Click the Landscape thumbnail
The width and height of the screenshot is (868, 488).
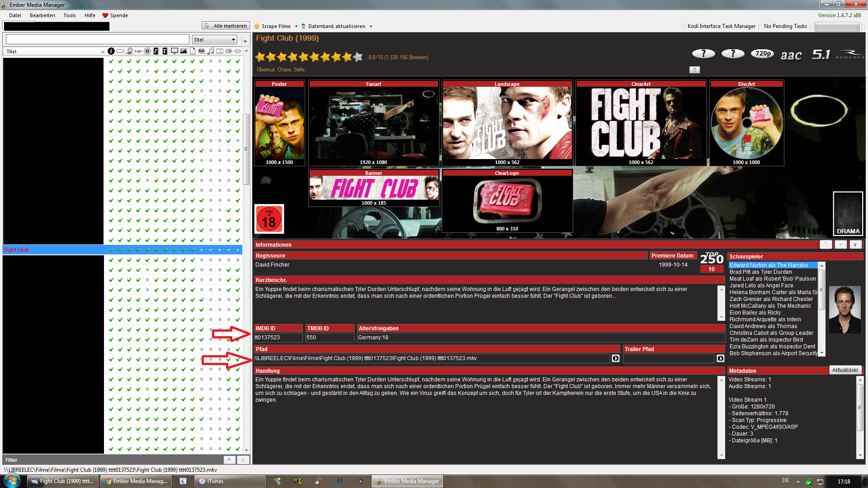(x=507, y=123)
